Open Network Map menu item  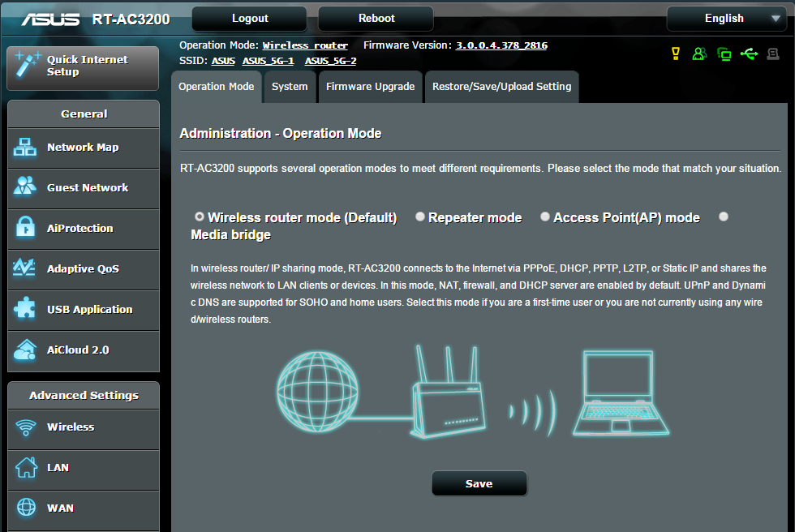pos(84,148)
